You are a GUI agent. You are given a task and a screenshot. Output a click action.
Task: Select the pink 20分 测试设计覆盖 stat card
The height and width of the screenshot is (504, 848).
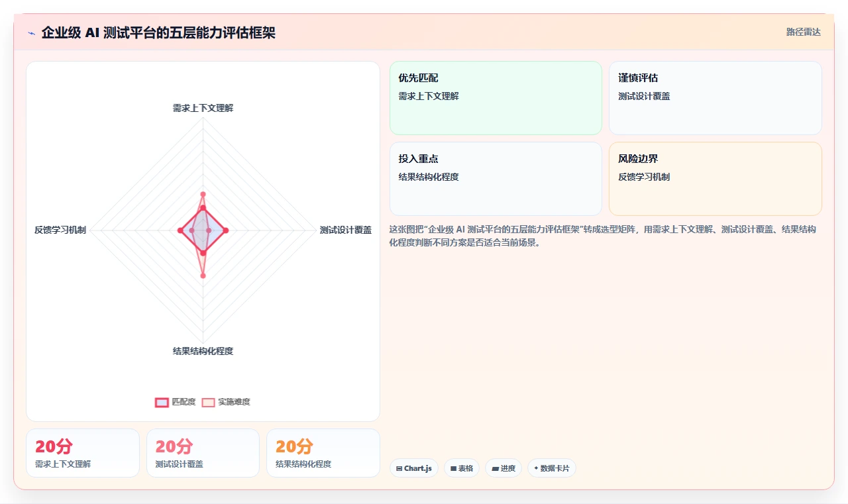(203, 453)
